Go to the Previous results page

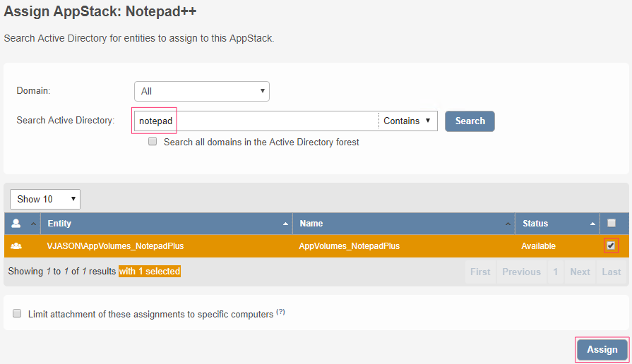pyautogui.click(x=521, y=272)
